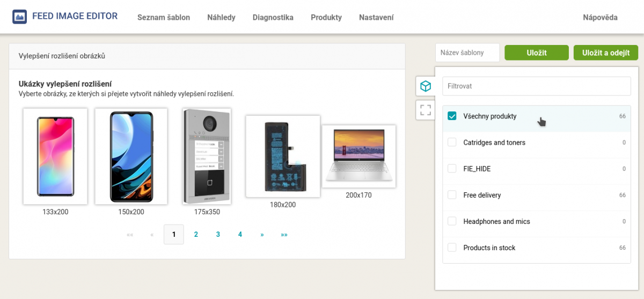This screenshot has height=299, width=644.
Task: Click the FIE_HIDE label
Action: (477, 169)
